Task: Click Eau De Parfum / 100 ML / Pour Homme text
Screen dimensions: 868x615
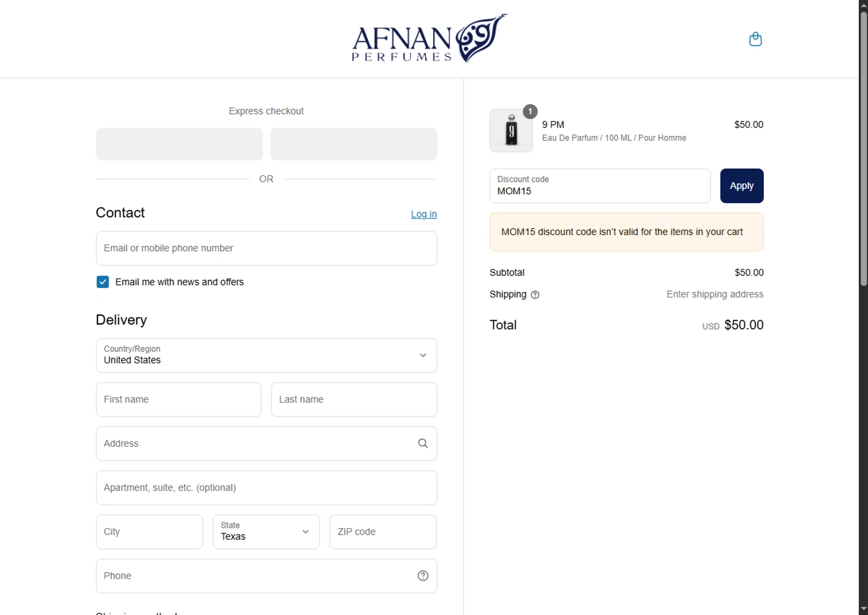Action: (x=614, y=138)
